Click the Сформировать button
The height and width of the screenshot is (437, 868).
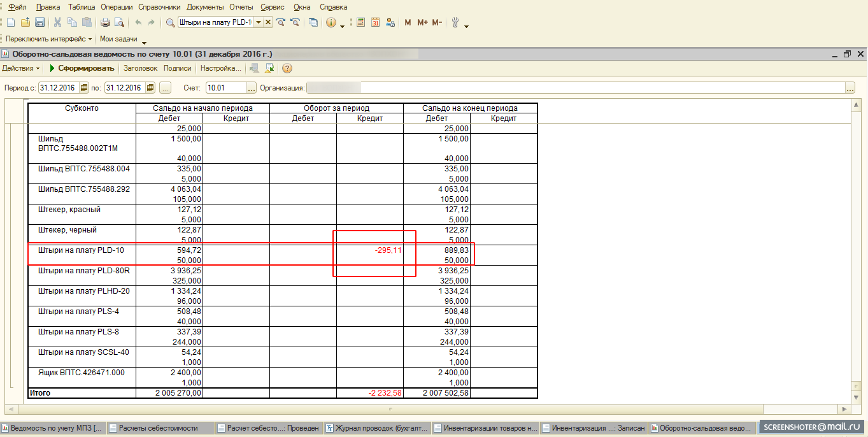pyautogui.click(x=82, y=68)
